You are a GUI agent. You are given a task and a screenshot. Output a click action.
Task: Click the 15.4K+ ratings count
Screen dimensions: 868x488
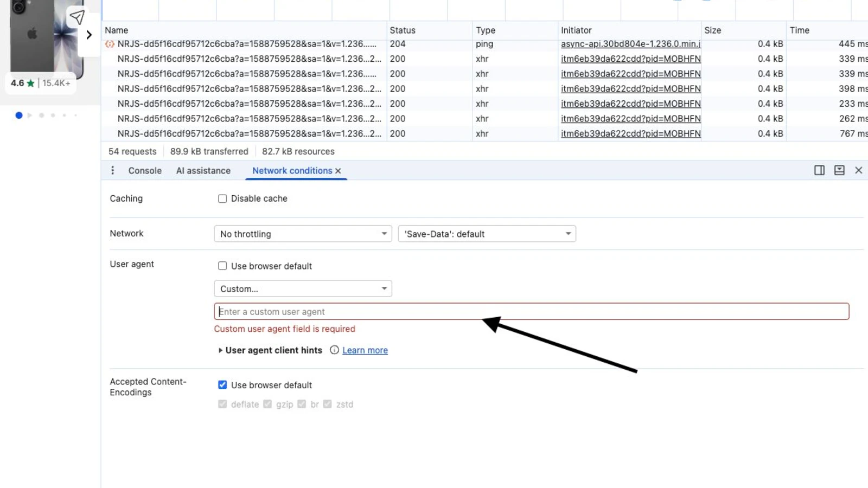click(x=56, y=83)
